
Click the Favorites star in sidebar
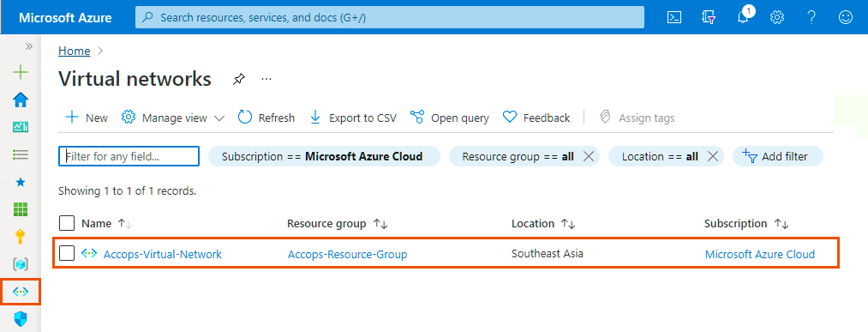tap(21, 182)
